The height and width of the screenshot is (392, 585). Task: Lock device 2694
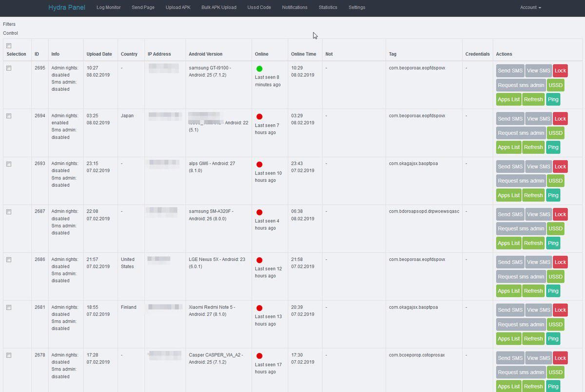tap(561, 118)
